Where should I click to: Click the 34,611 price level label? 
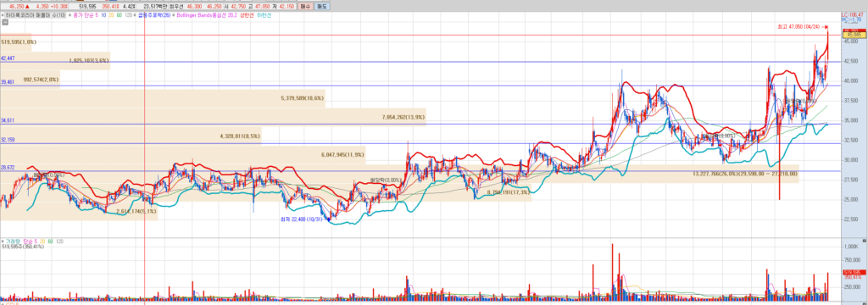click(8, 120)
